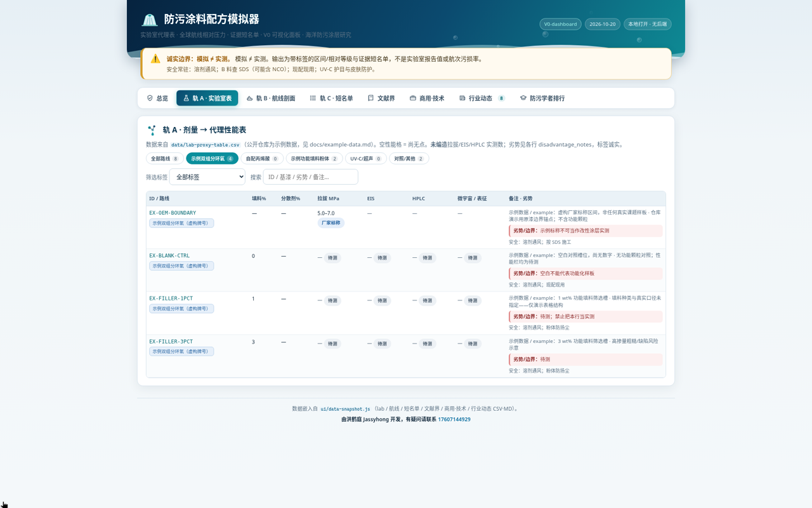The height and width of the screenshot is (508, 812).
Task: Click the HPLC 待测 badge in EX-FILLER-1PCT row
Action: pos(427,301)
